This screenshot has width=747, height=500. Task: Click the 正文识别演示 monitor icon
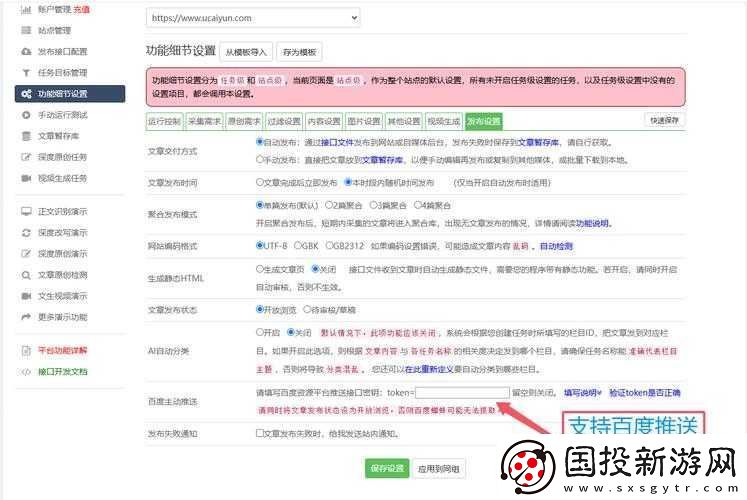[x=26, y=211]
